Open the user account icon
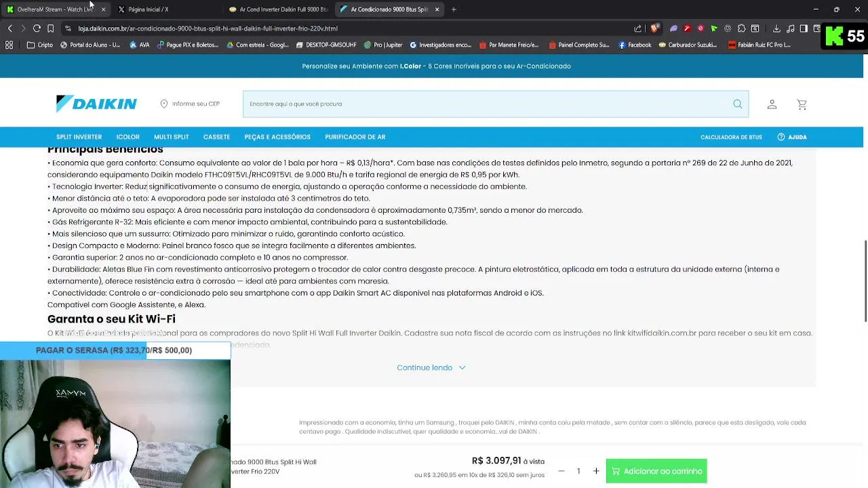Screen dimensions: 868x488 [x=772, y=104]
